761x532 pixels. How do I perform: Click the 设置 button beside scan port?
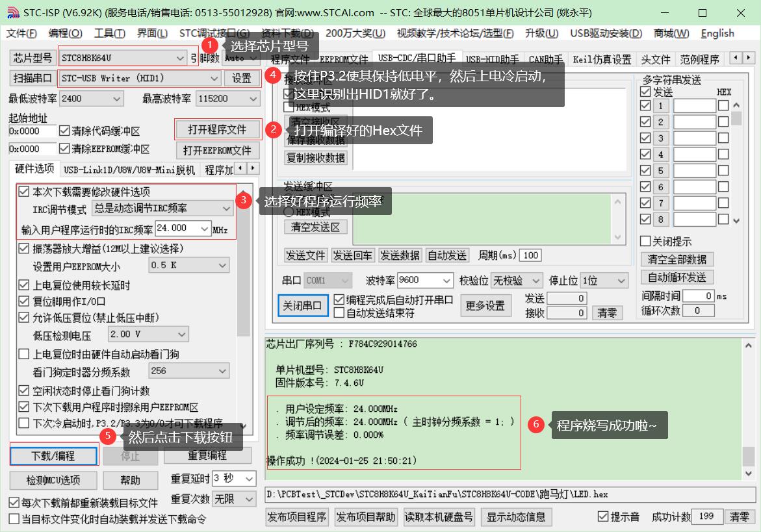[241, 78]
